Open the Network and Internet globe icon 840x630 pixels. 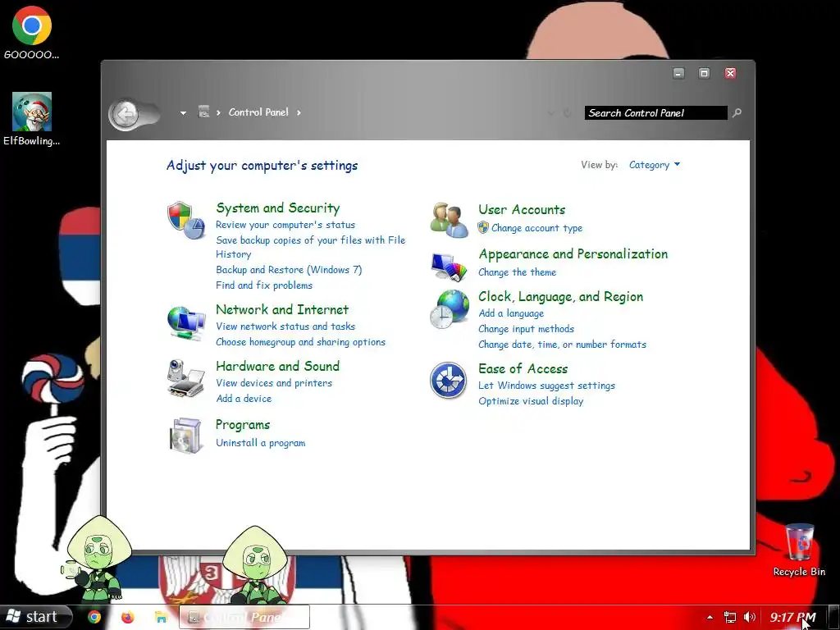pos(185,323)
